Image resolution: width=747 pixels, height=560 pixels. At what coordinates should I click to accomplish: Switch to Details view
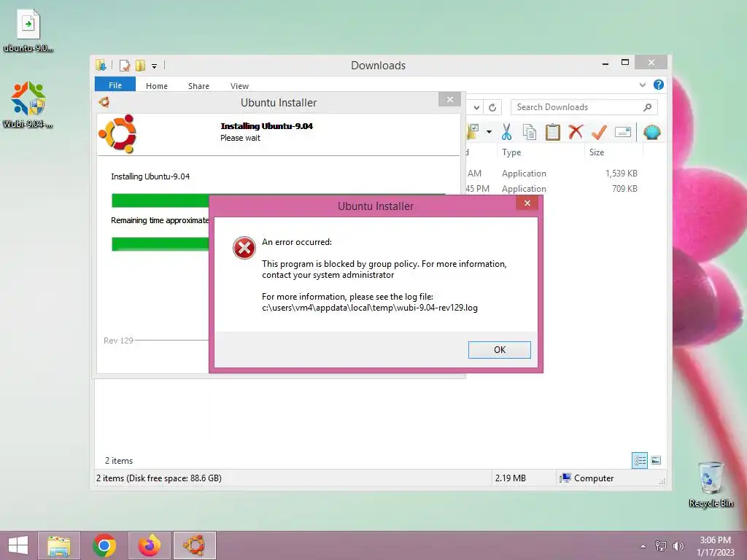tap(639, 460)
